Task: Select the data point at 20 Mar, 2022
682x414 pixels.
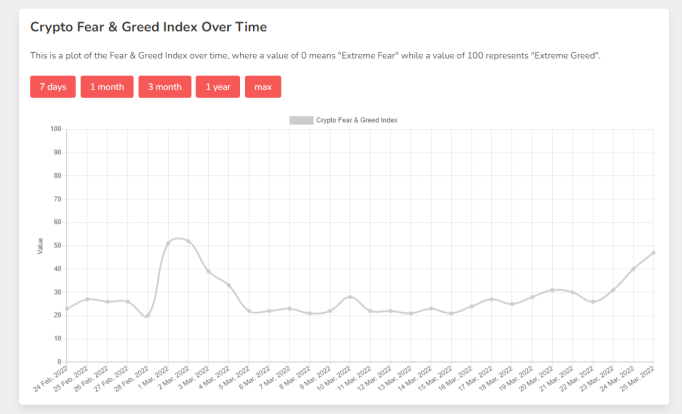Action: 552,290
